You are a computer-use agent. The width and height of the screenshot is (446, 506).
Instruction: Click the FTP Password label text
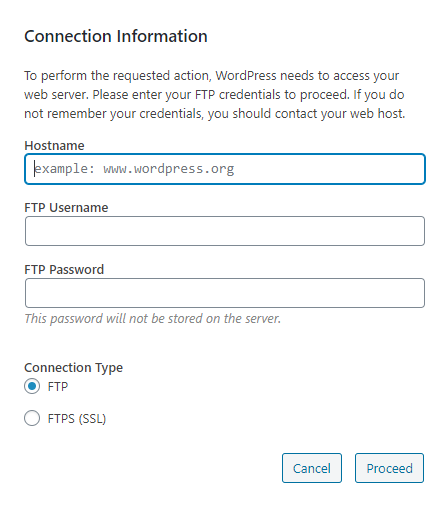pos(64,270)
